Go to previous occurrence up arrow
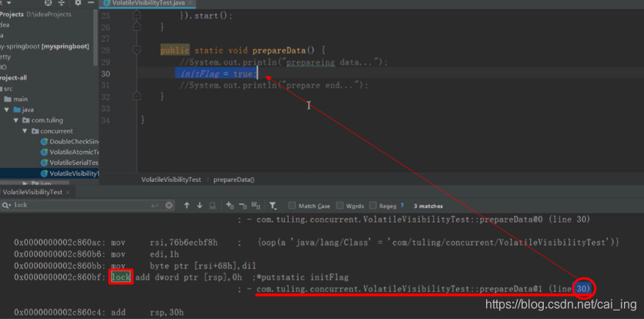The width and height of the screenshot is (644, 319). pos(187,205)
